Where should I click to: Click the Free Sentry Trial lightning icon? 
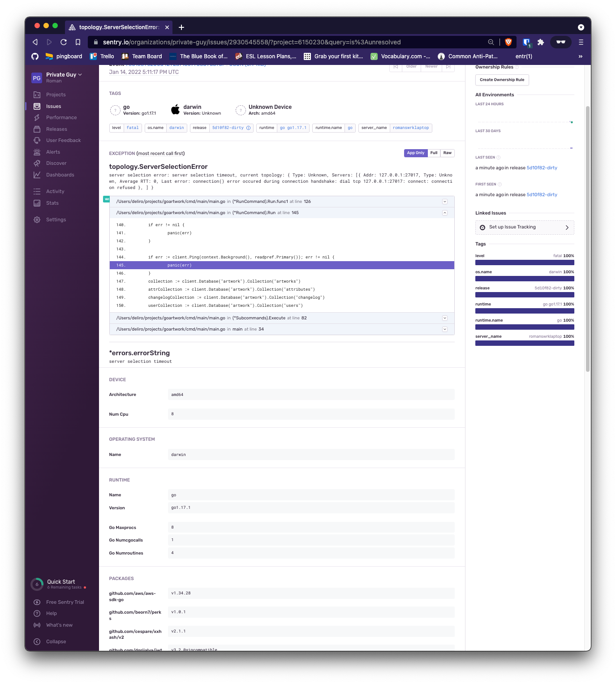click(x=37, y=602)
